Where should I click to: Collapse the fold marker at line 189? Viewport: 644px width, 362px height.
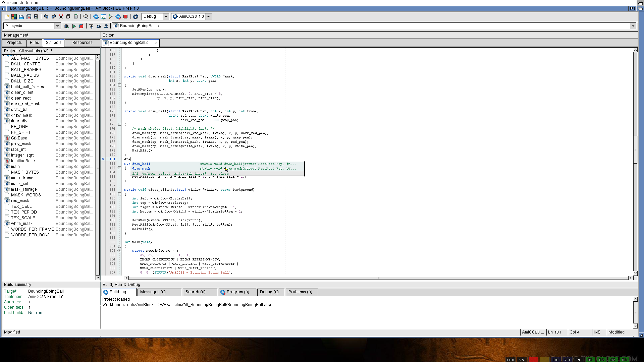119,194
